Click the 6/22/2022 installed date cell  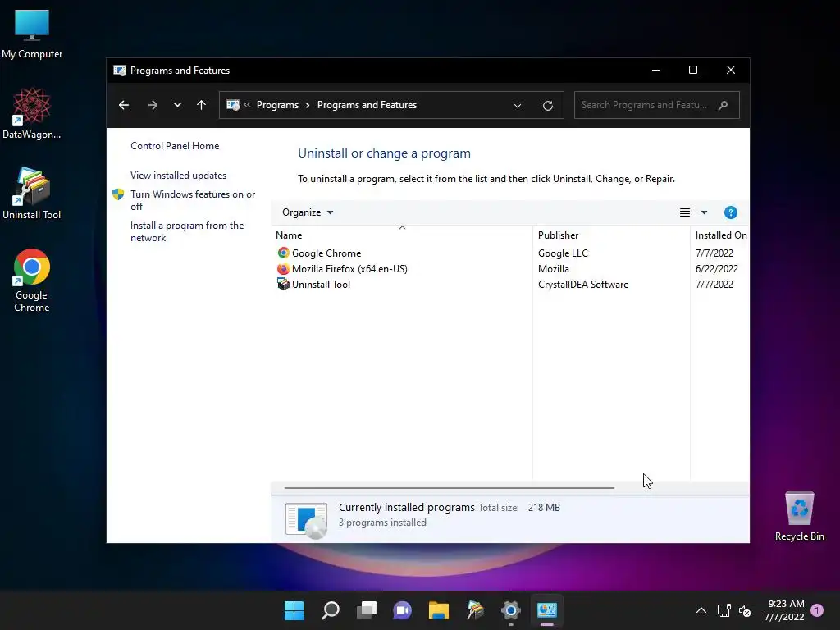[x=717, y=269]
